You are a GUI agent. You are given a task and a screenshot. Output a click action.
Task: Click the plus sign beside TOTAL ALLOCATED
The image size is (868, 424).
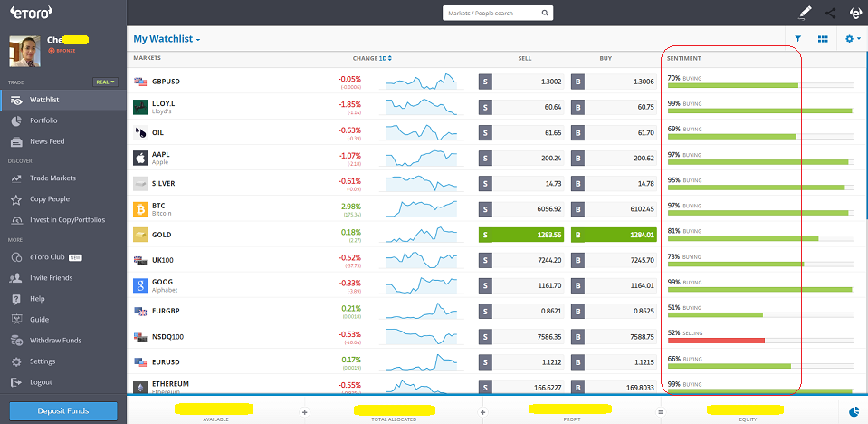(x=482, y=412)
